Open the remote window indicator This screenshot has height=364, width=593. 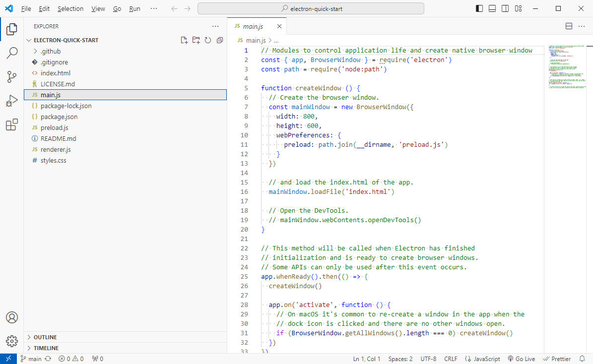point(8,359)
